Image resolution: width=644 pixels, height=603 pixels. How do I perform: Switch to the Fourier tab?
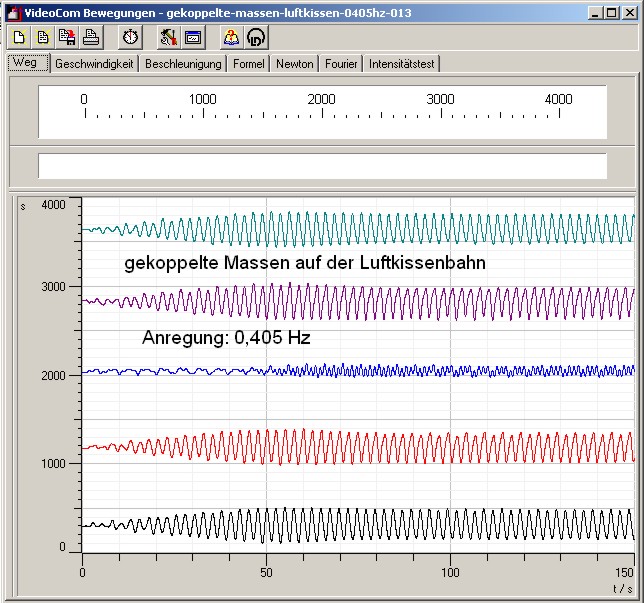click(x=341, y=64)
